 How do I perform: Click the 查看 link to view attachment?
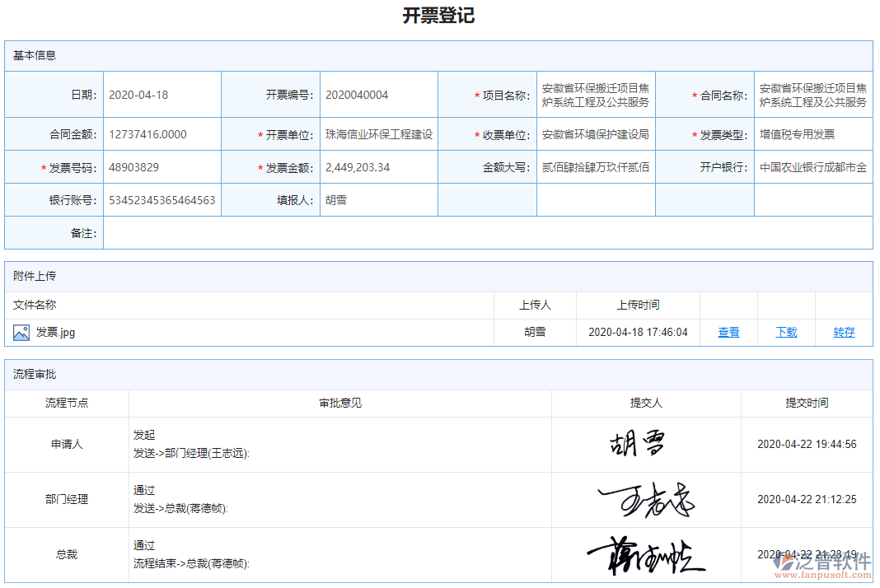(x=728, y=332)
